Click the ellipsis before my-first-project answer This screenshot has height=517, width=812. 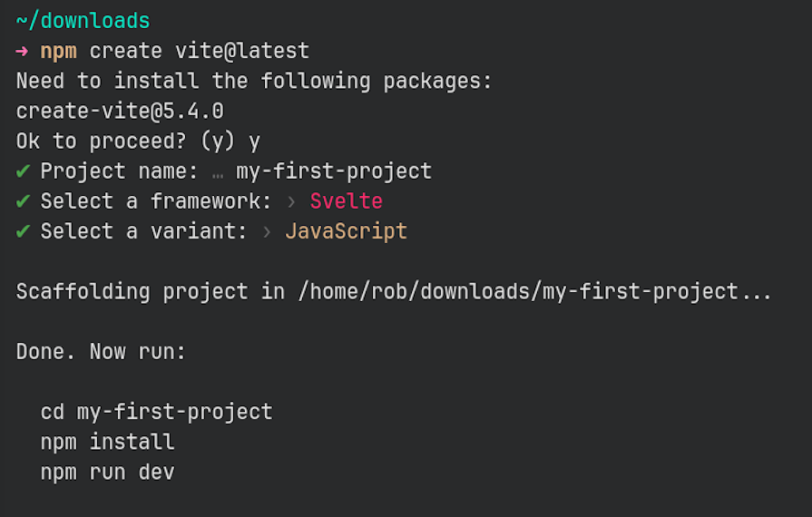coord(217,171)
